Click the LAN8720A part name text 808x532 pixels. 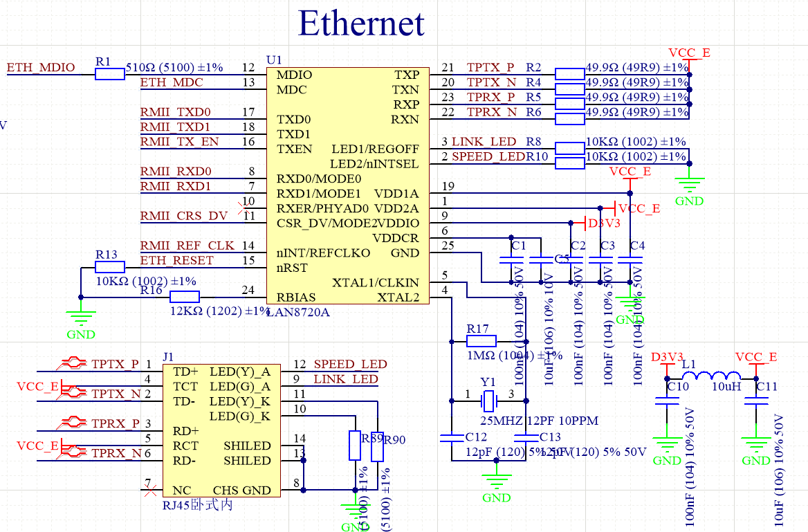tap(299, 313)
